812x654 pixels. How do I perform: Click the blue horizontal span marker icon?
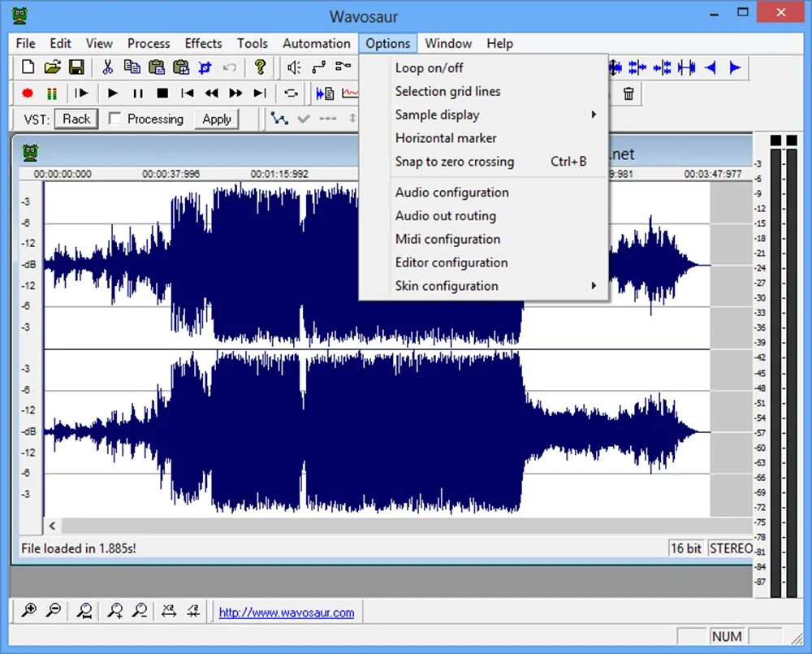[x=687, y=67]
